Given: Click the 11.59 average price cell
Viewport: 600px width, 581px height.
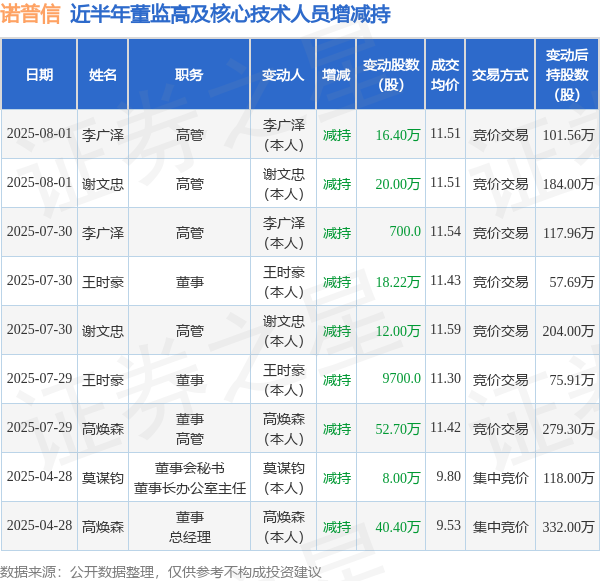Looking at the screenshot, I should pos(445,330).
